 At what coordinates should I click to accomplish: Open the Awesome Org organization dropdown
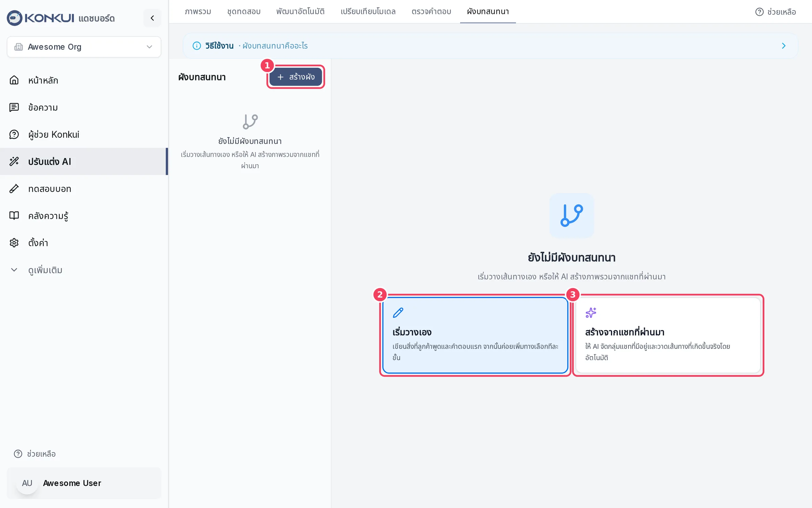[x=84, y=47]
